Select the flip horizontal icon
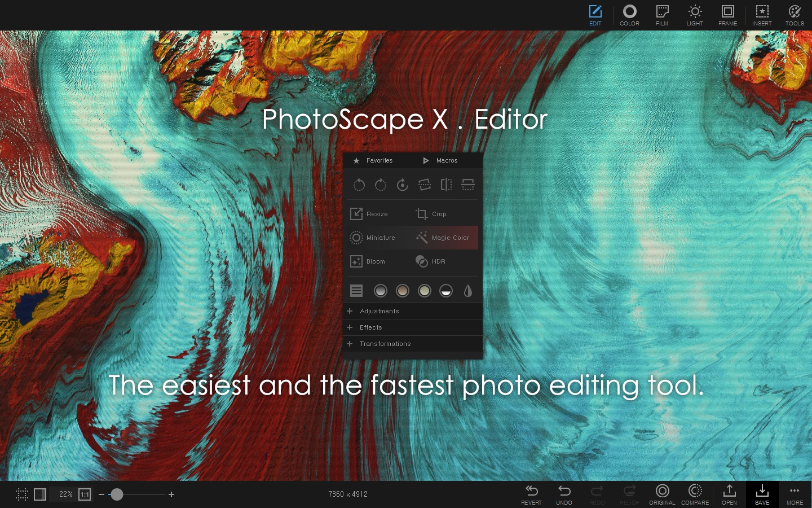This screenshot has width=812, height=508. (446, 185)
